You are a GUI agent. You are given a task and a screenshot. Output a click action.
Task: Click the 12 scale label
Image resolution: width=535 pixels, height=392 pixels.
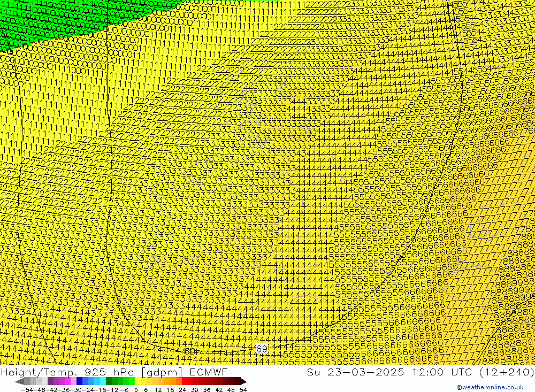[x=158, y=390]
